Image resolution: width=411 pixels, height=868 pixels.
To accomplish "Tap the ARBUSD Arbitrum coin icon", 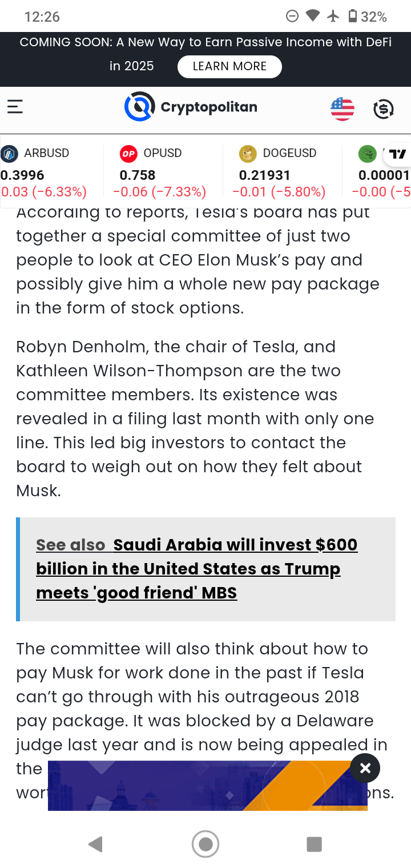I will [9, 153].
